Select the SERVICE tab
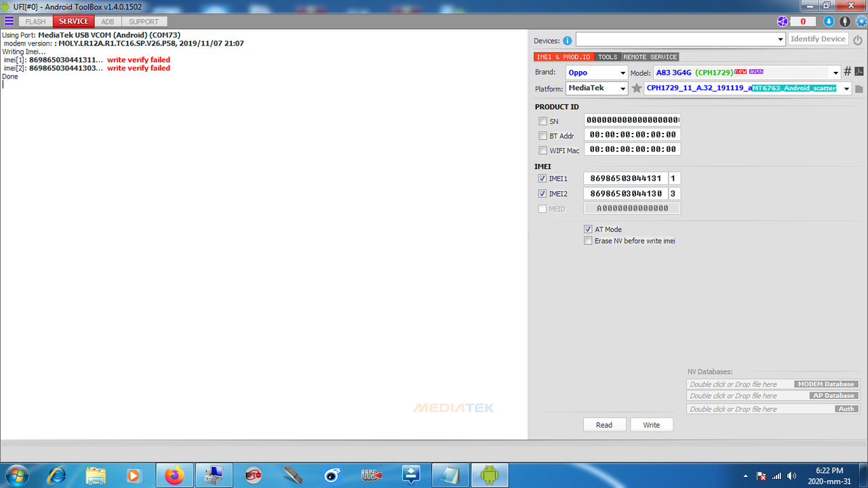868x488 pixels. tap(73, 22)
